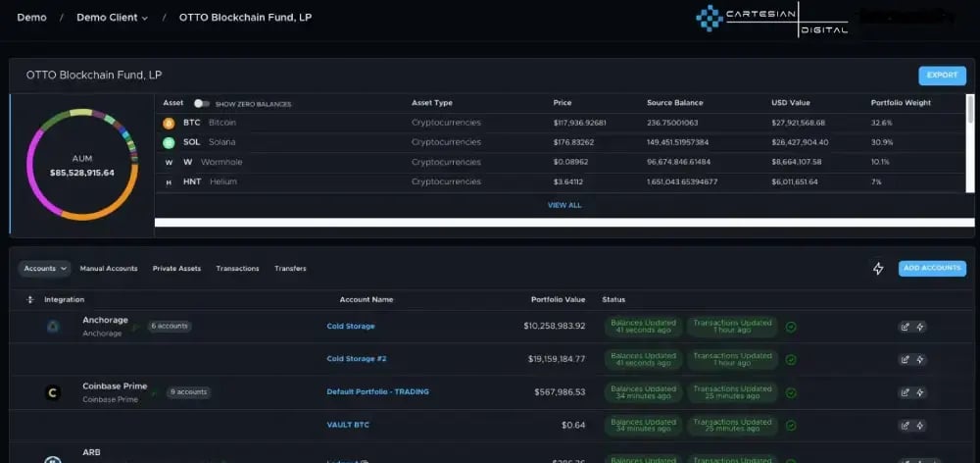Click the Asset Type column header
The height and width of the screenshot is (463, 980).
click(x=432, y=103)
